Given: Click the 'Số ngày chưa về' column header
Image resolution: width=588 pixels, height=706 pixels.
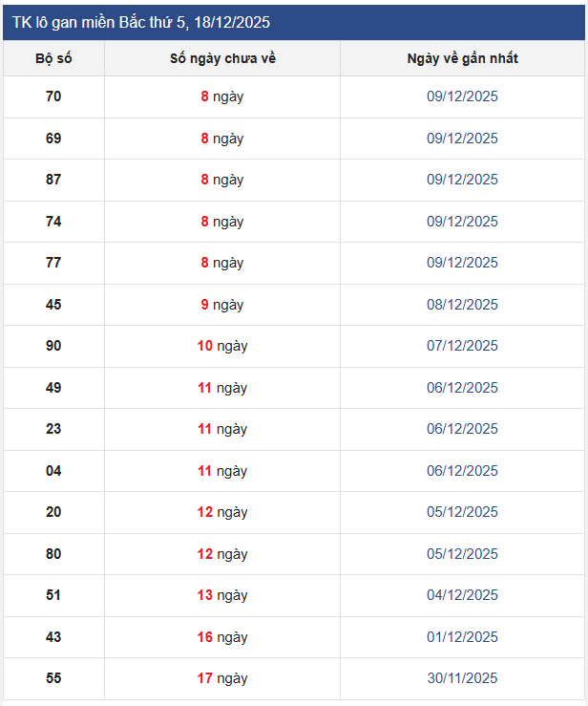Looking at the screenshot, I should (x=222, y=58).
